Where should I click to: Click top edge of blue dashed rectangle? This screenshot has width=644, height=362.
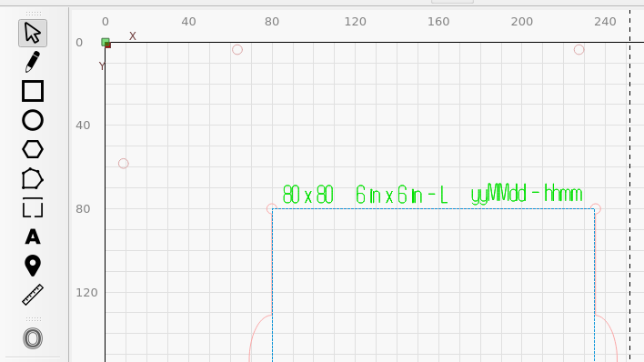pos(433,208)
